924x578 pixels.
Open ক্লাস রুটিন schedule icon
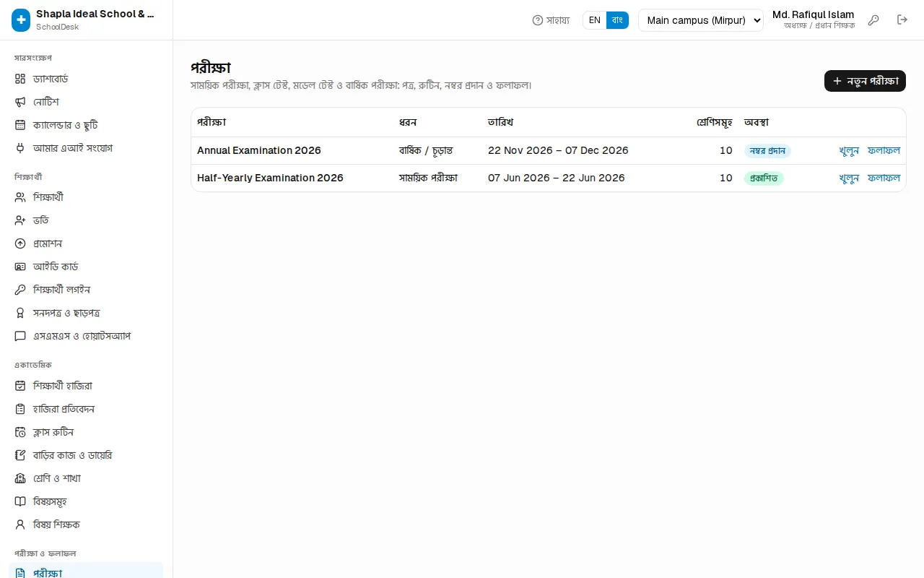(x=20, y=432)
